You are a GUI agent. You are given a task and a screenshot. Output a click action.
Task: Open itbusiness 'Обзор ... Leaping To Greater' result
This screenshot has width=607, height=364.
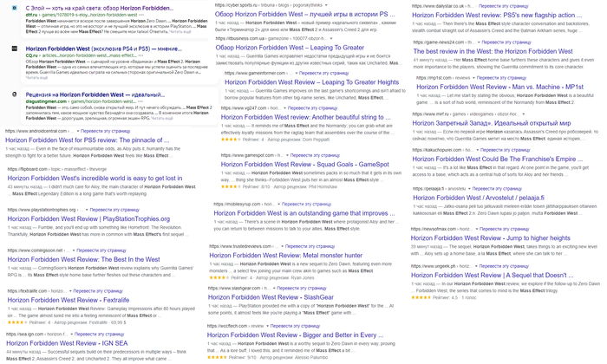click(290, 48)
